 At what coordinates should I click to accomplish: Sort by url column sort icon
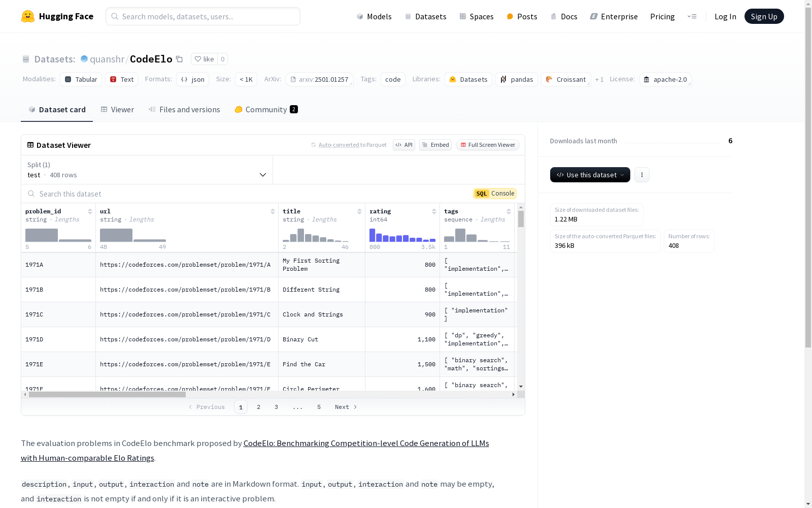(273, 211)
